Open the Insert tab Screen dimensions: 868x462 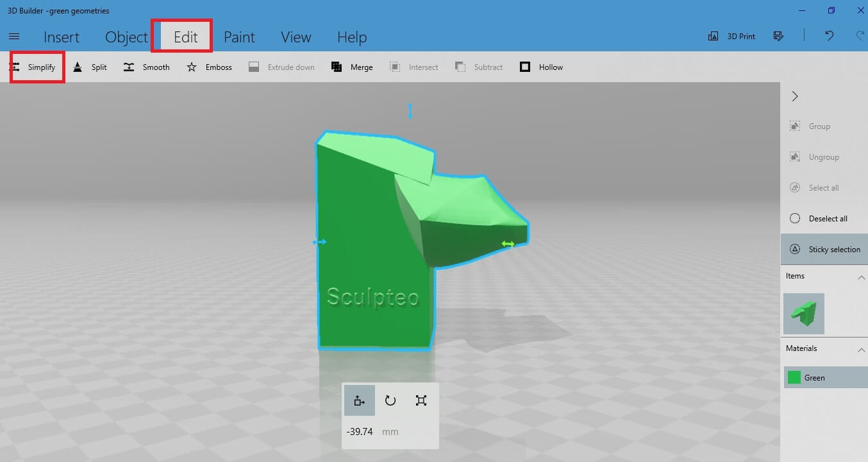62,37
